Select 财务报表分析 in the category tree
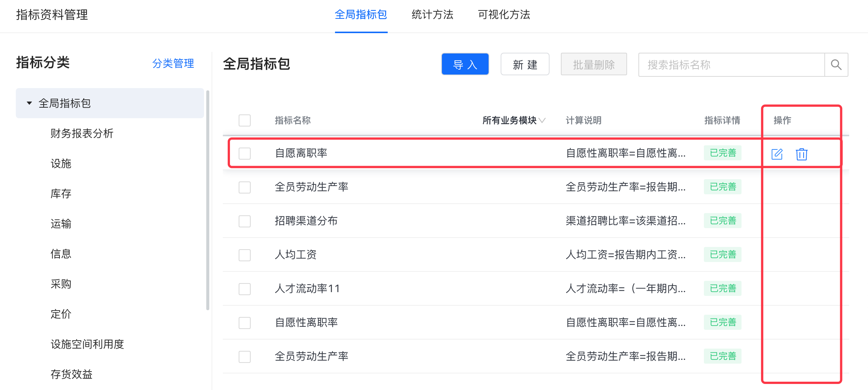 [82, 133]
